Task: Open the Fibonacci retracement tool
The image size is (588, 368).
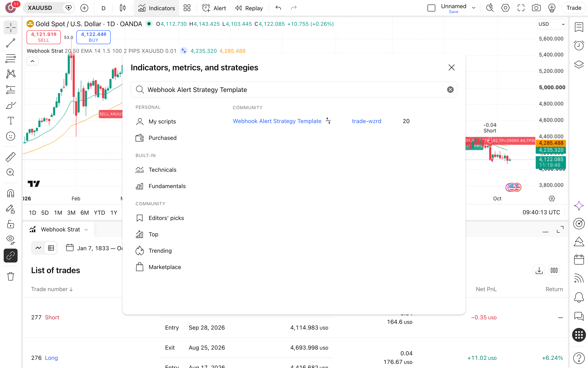Action: pos(10,58)
